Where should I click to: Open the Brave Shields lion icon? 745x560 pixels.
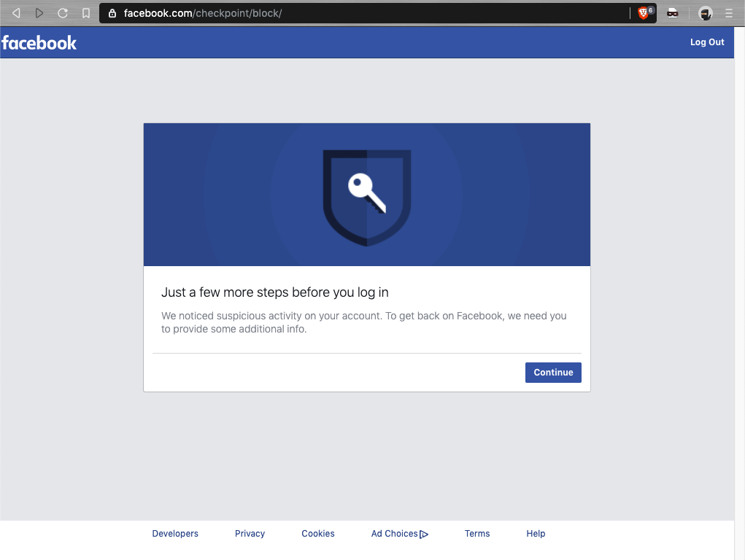click(x=644, y=12)
